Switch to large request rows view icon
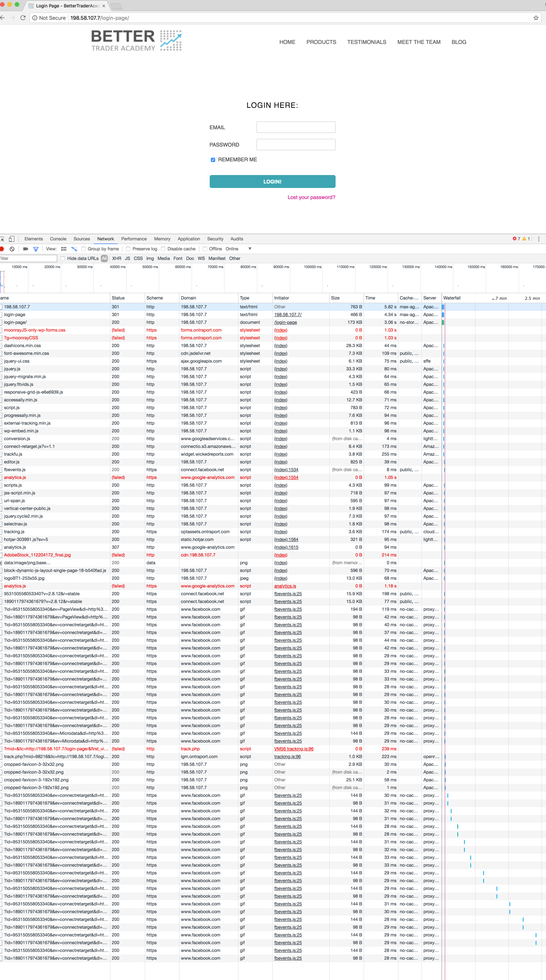 (x=64, y=249)
